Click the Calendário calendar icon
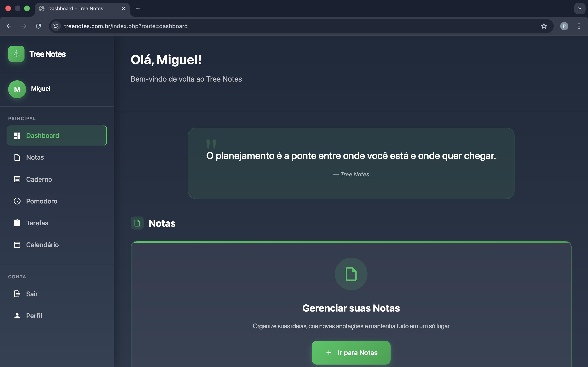This screenshot has width=588, height=367. pos(17,245)
